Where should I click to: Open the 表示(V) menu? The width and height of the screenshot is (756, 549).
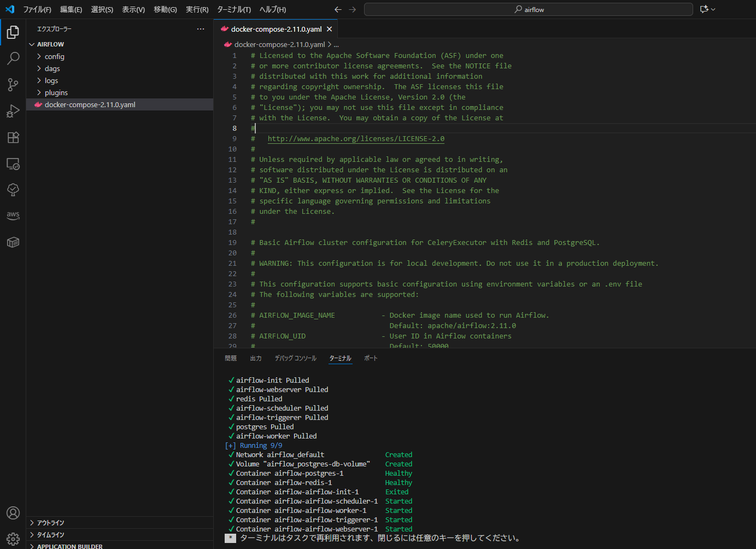click(x=133, y=9)
